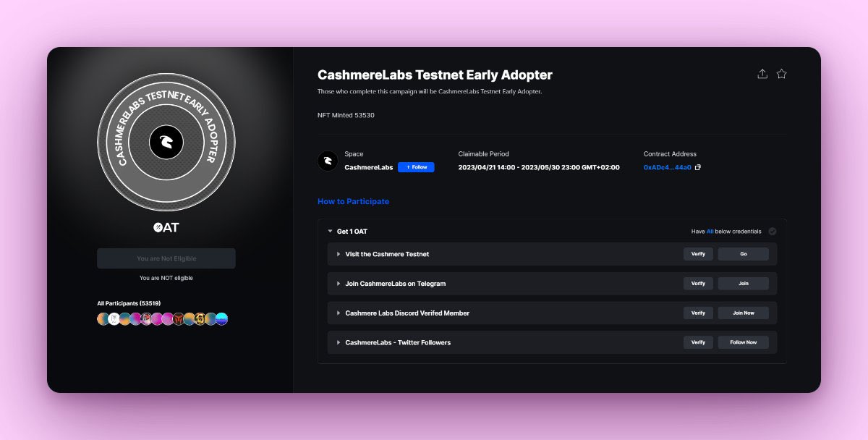This screenshot has width=868, height=440.
Task: Click the circular check icon beside credentials
Action: pos(773,232)
